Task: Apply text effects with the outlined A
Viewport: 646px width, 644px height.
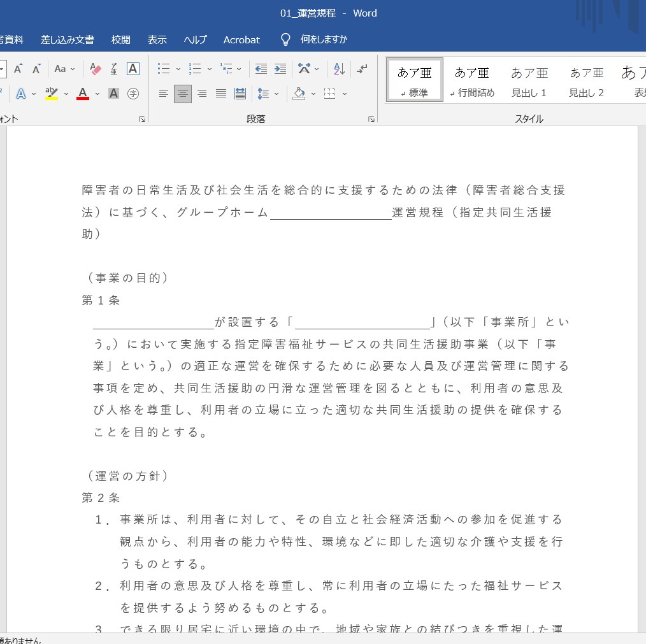Action: 20,94
